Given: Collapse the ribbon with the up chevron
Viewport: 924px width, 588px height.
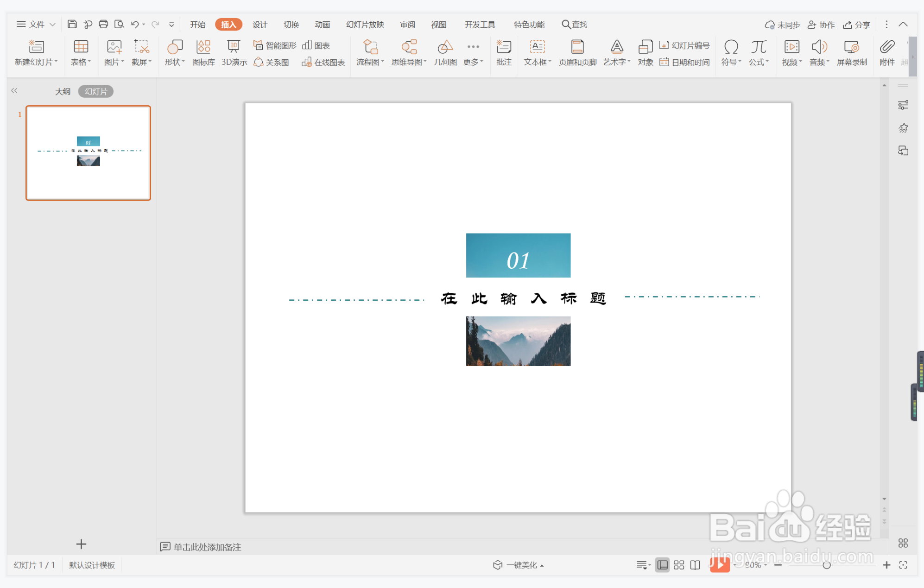Looking at the screenshot, I should 903,25.
